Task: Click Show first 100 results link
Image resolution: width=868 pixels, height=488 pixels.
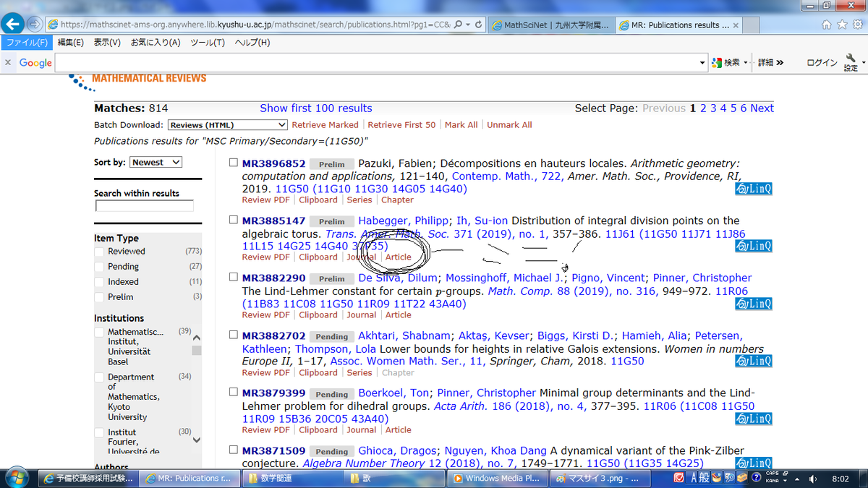Action: [316, 108]
